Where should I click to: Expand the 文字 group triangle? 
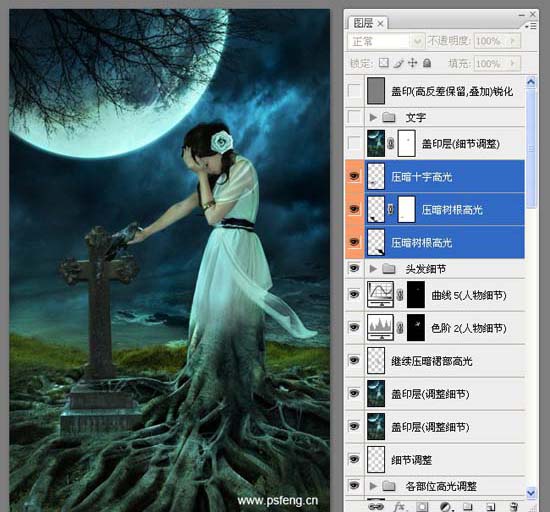[x=373, y=117]
